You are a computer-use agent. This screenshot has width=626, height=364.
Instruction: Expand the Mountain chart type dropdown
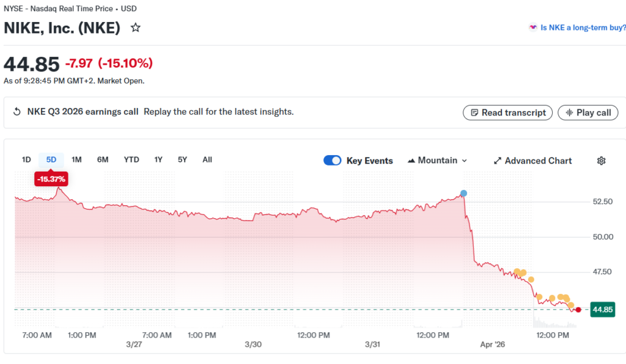(437, 161)
